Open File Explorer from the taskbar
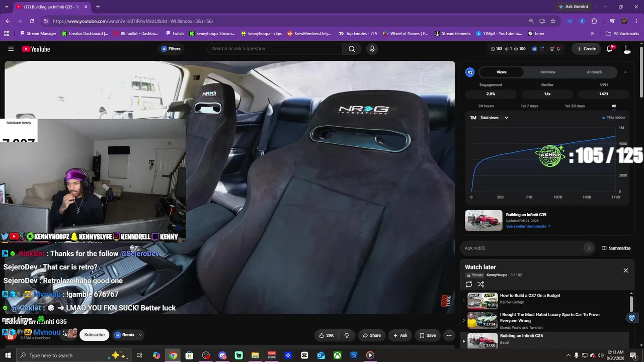The image size is (644, 362). click(x=255, y=355)
